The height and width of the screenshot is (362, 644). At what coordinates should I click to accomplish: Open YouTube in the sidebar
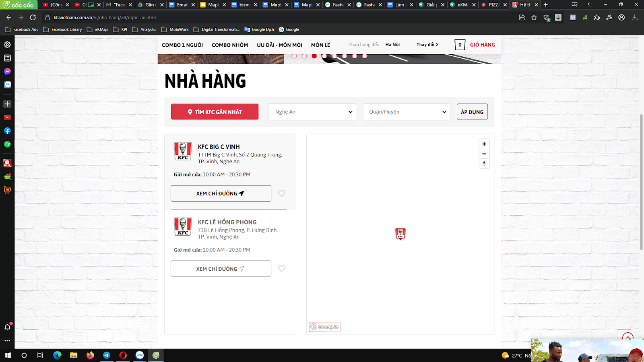pos(7,117)
